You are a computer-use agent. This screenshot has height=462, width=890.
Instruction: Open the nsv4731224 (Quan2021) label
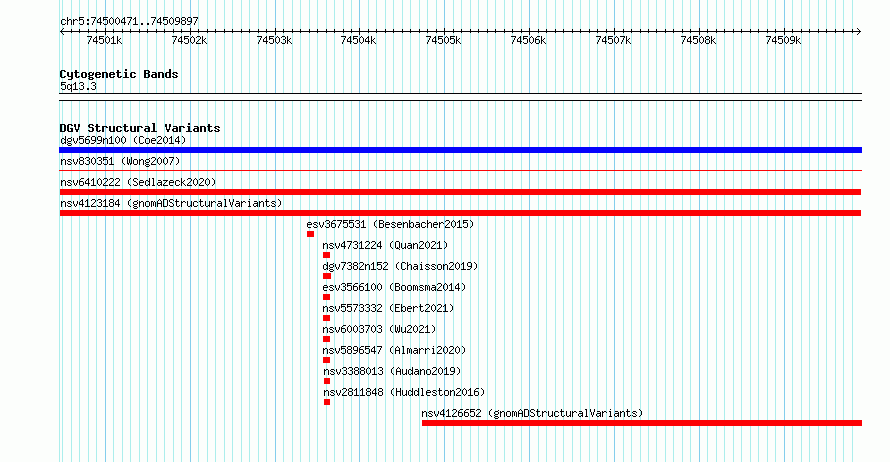click(385, 245)
